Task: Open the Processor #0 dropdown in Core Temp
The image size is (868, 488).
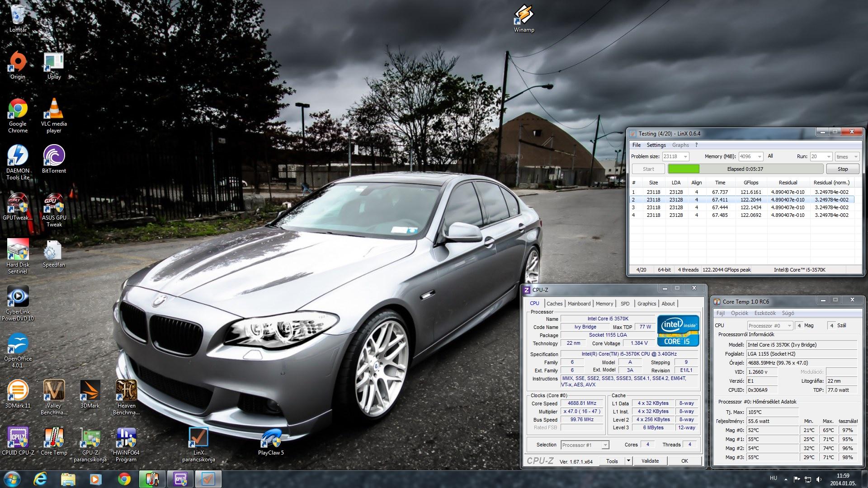Action: pos(789,326)
